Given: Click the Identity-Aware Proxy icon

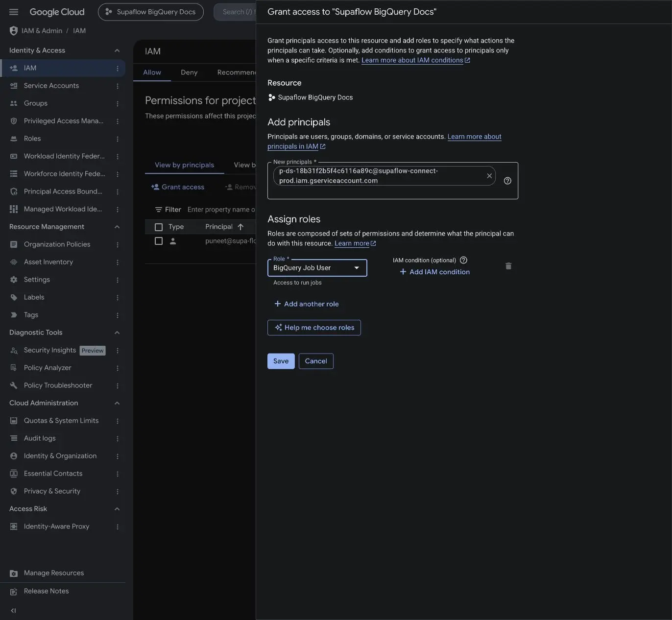Looking at the screenshot, I should point(14,526).
